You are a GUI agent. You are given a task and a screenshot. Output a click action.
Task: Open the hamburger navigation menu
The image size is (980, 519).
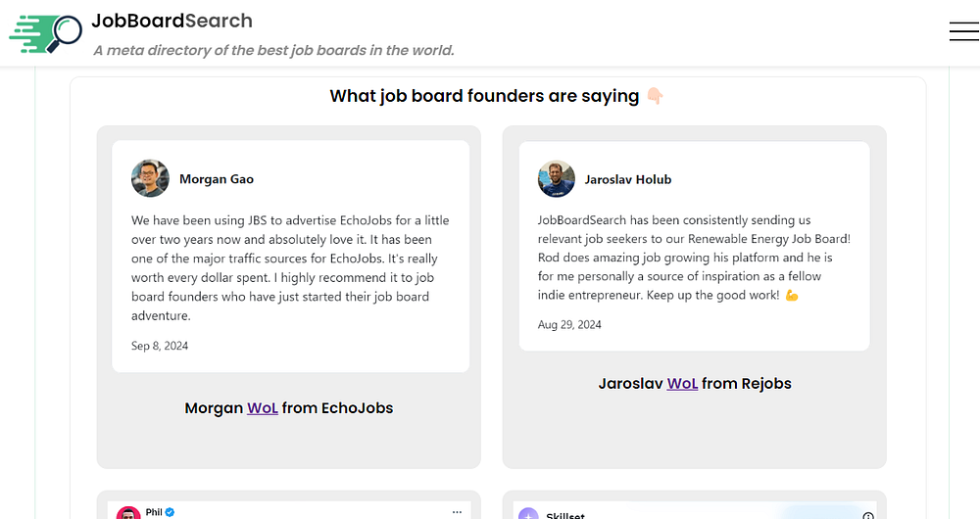coord(963,31)
